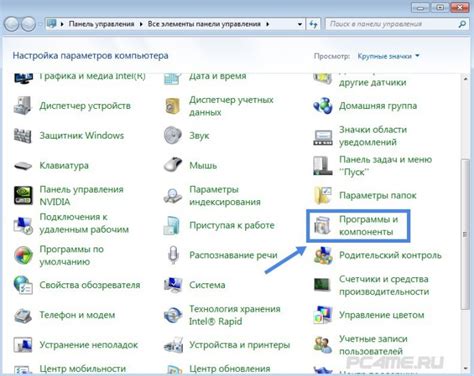
Task: Open the Дата и время link
Action: tap(218, 76)
